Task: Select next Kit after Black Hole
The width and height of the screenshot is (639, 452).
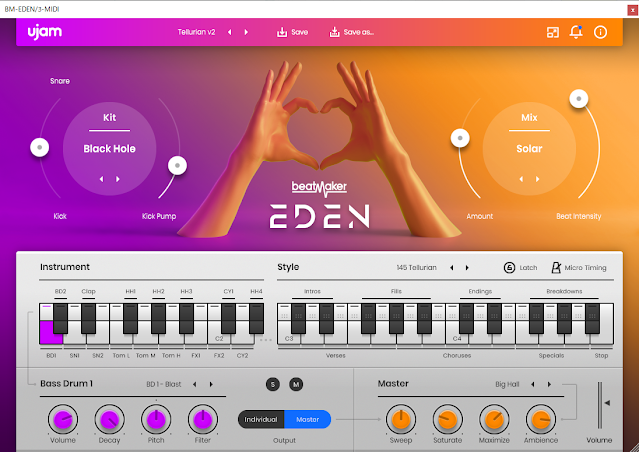Action: pos(118,179)
